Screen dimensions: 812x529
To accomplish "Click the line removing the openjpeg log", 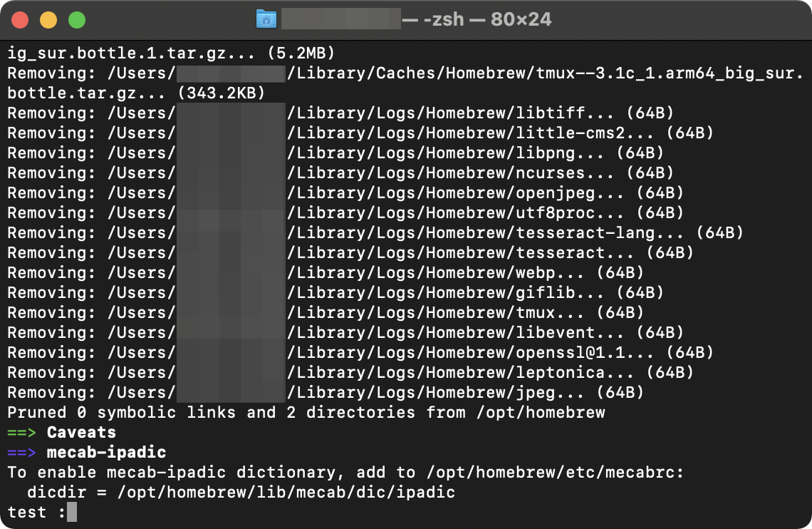I will (x=345, y=193).
